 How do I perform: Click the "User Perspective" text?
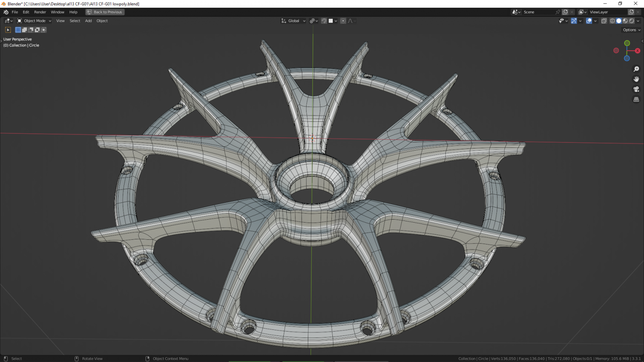(18, 39)
